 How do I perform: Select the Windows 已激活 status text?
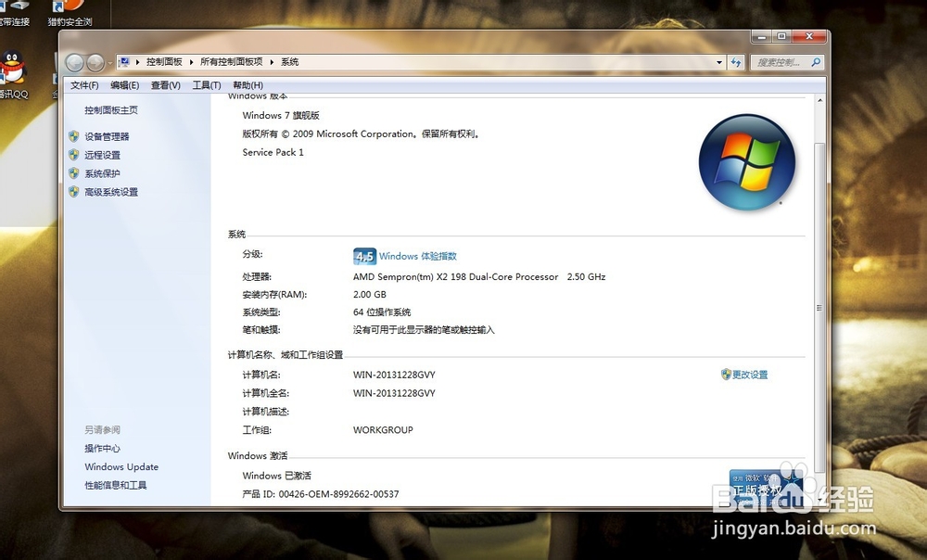coord(276,476)
